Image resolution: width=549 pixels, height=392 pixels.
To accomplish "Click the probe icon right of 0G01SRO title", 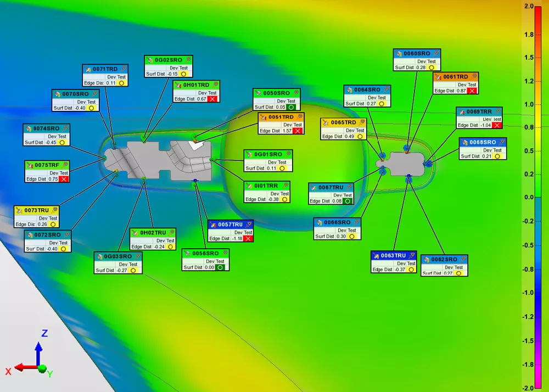I will [288, 154].
